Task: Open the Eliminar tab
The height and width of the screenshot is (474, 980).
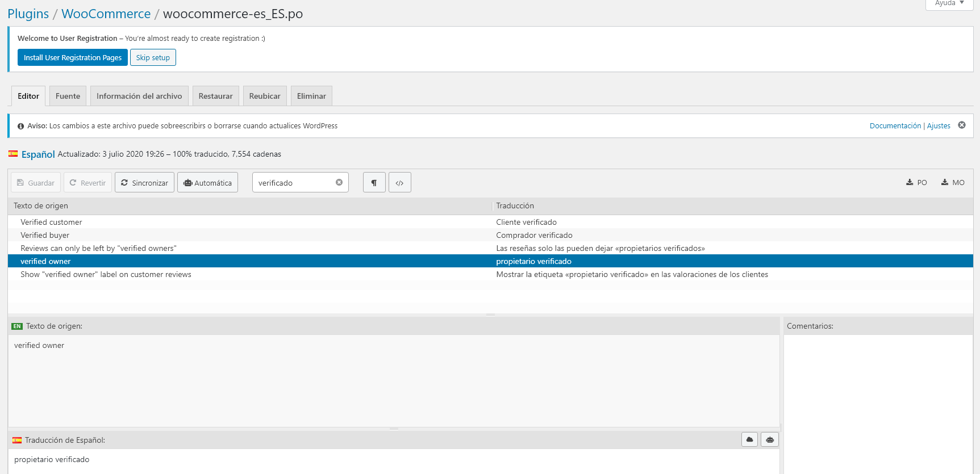Action: tap(311, 96)
